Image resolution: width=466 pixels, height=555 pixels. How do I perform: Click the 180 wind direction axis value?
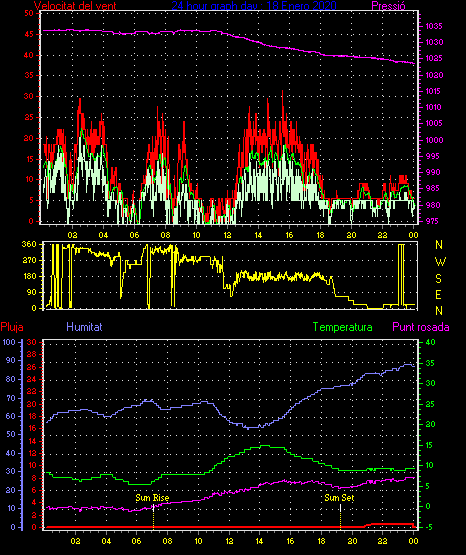point(29,276)
